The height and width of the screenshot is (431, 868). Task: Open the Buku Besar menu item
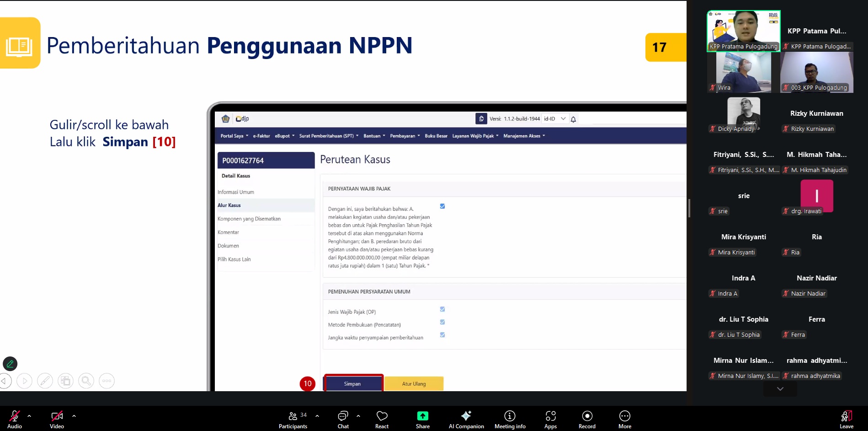pyautogui.click(x=436, y=135)
